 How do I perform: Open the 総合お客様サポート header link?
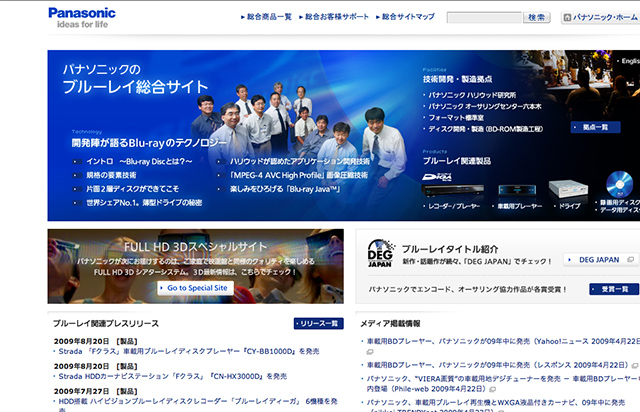334,17
